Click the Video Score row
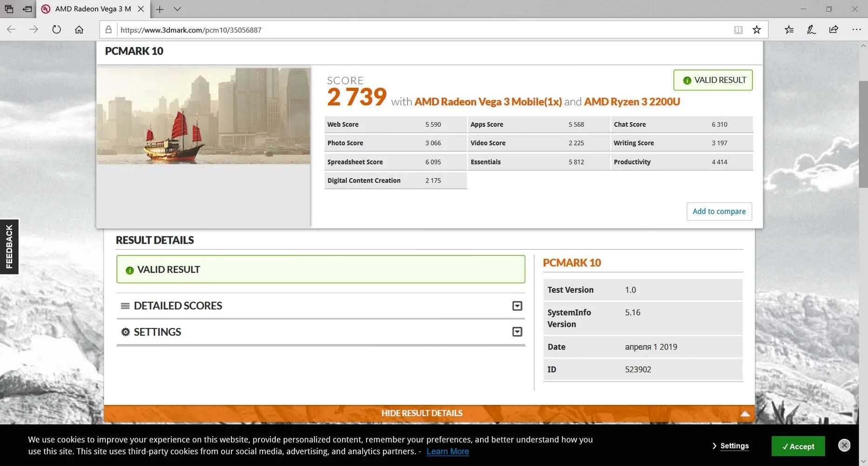 [539, 143]
